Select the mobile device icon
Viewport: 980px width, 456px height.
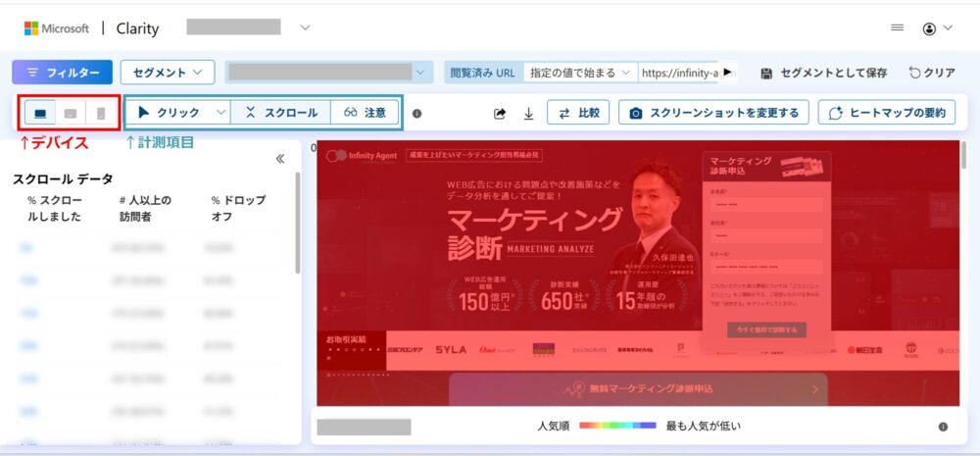pos(101,113)
